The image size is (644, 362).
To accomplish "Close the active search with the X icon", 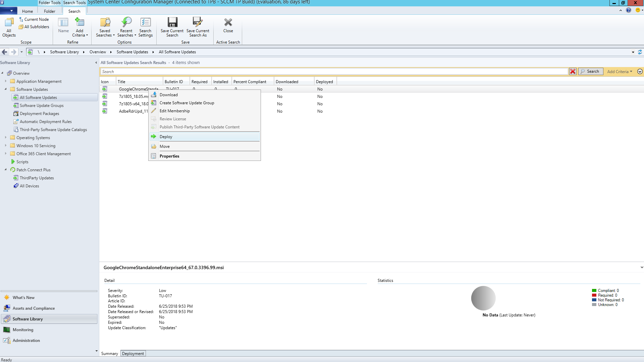I will [228, 22].
